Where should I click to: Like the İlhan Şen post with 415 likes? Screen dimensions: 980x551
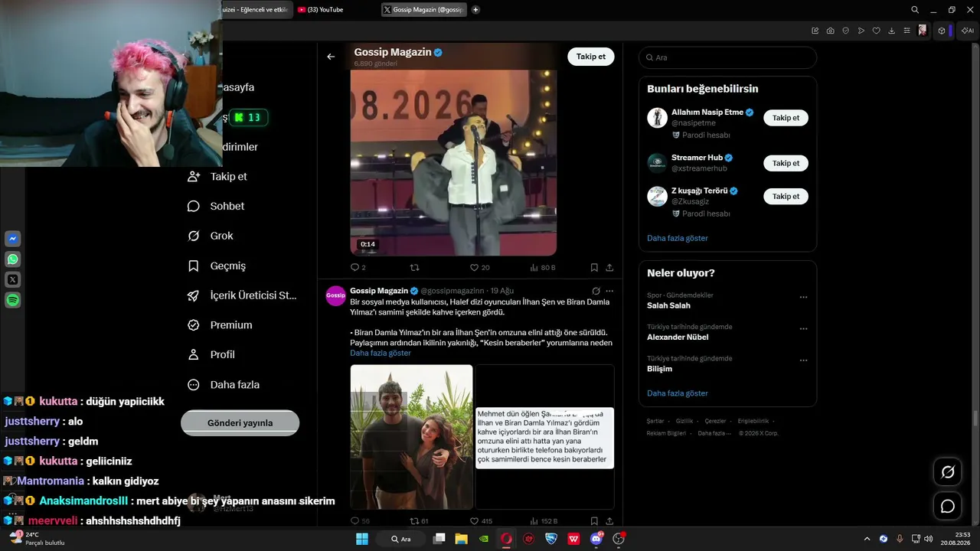(481, 521)
